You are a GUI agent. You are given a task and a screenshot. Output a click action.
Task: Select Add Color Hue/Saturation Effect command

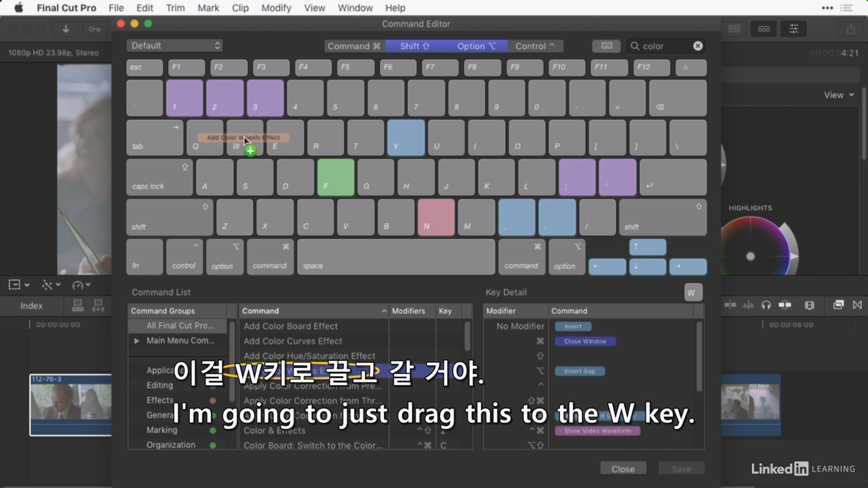[309, 356]
